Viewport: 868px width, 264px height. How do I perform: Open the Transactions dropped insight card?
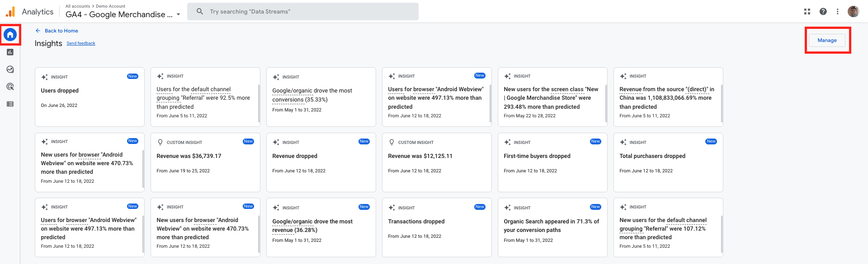point(437,227)
